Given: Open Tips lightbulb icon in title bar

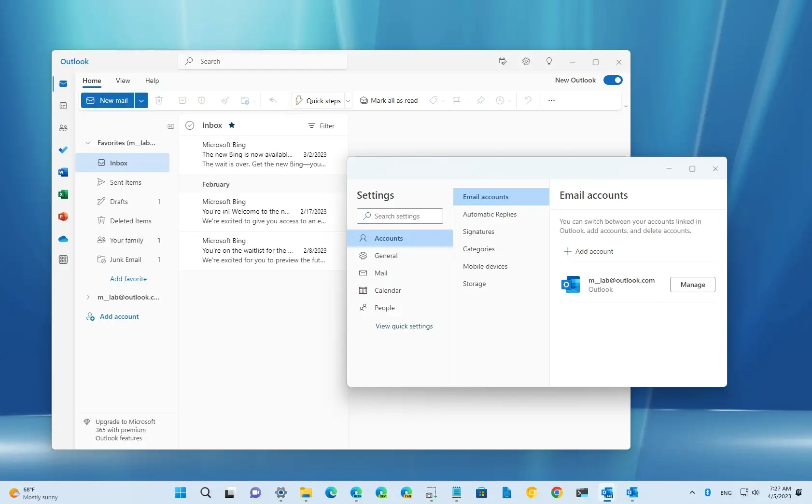Looking at the screenshot, I should (x=549, y=61).
